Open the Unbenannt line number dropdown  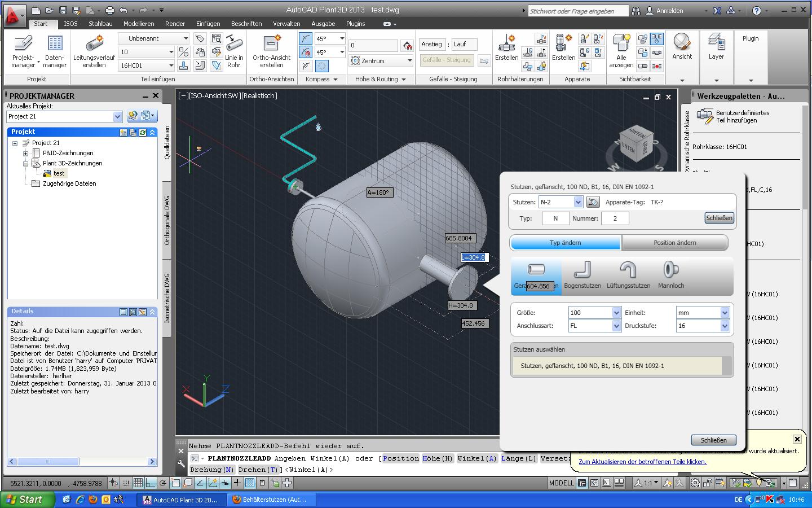click(154, 38)
